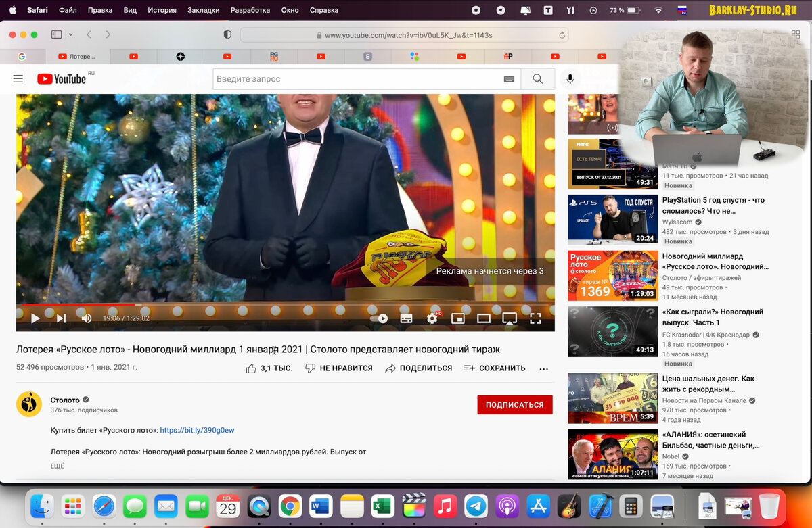The image size is (812, 528).
Task: Click the ПОДПИСАТЬСЯ subscribe button
Action: click(x=515, y=405)
